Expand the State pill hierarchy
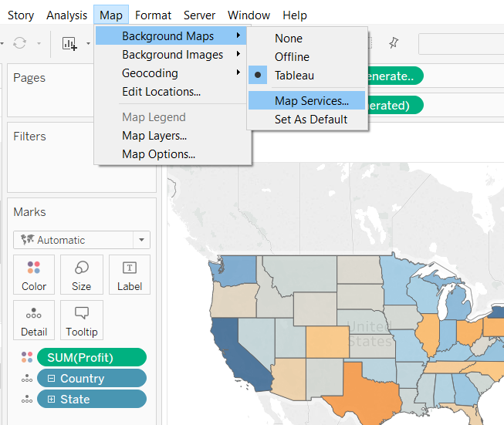This screenshot has width=504, height=425. click(x=52, y=400)
